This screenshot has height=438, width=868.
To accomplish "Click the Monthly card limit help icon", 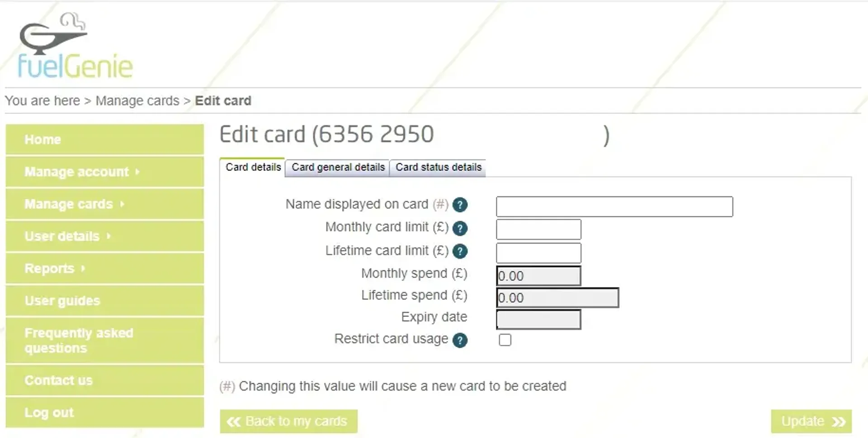I will tap(459, 228).
